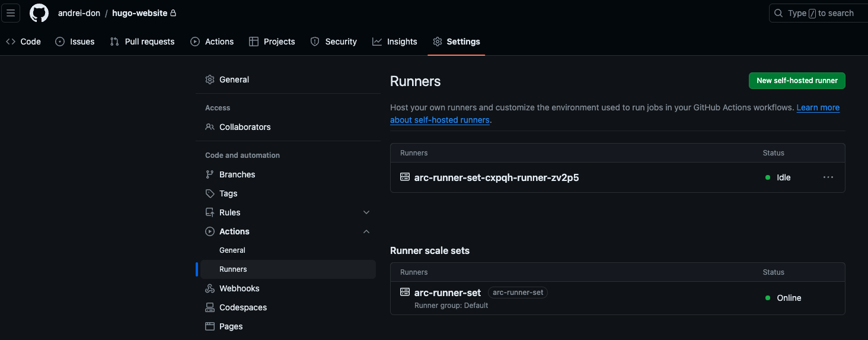Select General under Actions in sidebar
868x340 pixels.
(232, 250)
